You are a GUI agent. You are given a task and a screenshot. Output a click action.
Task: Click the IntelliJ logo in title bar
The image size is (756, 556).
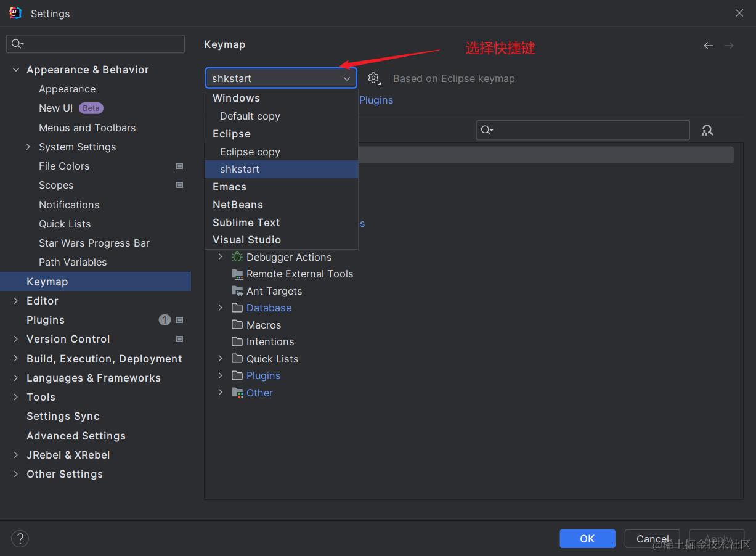tap(15, 13)
